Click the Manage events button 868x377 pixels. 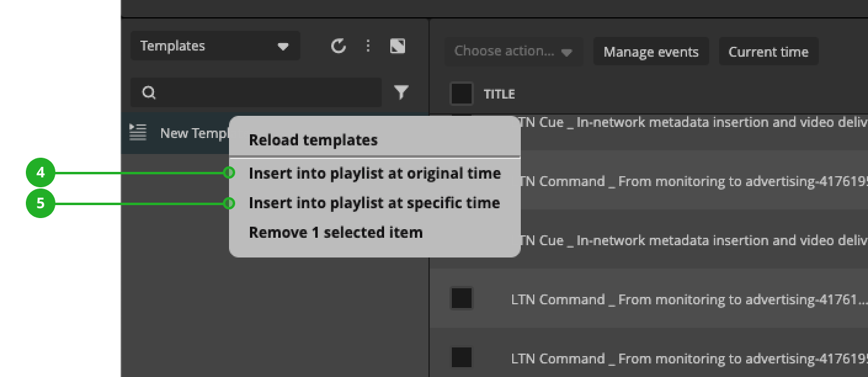[x=651, y=51]
